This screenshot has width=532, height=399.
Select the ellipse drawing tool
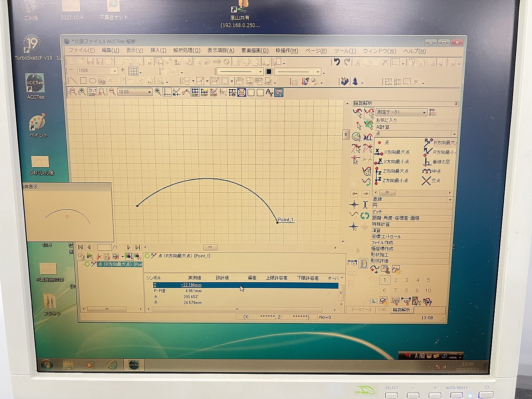click(92, 81)
